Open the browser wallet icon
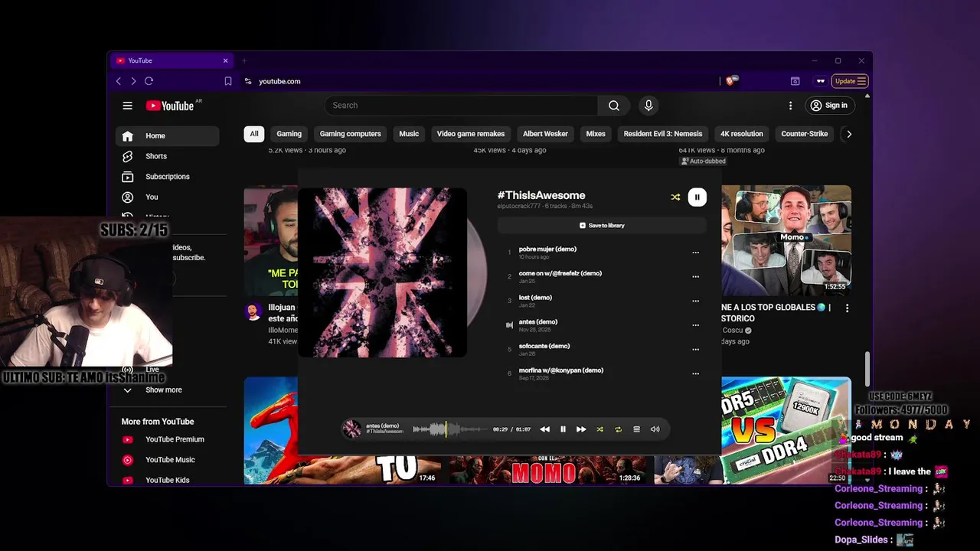 [x=795, y=81]
